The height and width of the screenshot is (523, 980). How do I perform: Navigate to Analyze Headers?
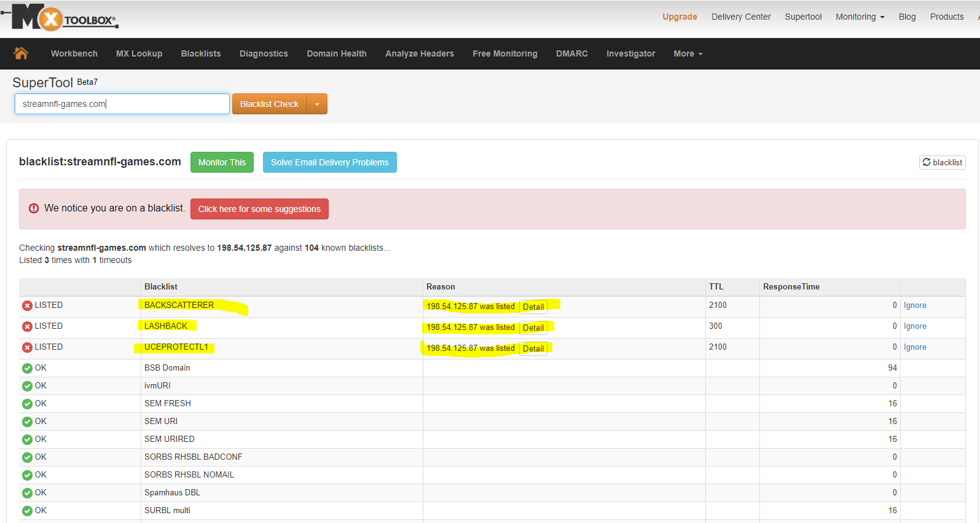[420, 53]
